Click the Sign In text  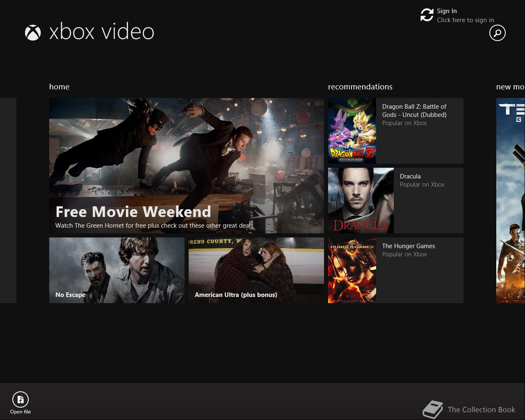(x=447, y=11)
